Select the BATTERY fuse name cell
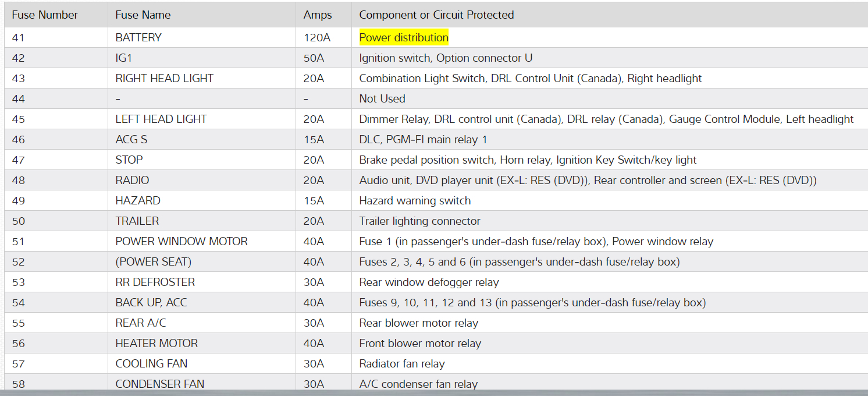Viewport: 868px width, 396px height. pyautogui.click(x=138, y=38)
